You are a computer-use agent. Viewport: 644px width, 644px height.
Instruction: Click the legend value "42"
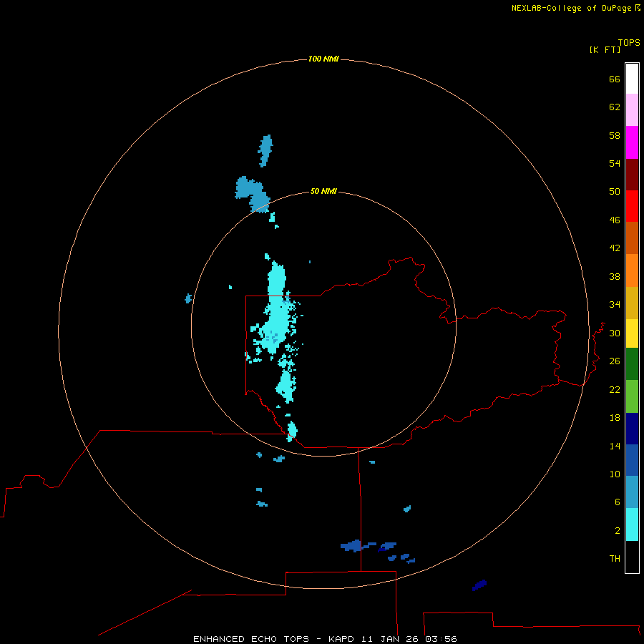615,248
